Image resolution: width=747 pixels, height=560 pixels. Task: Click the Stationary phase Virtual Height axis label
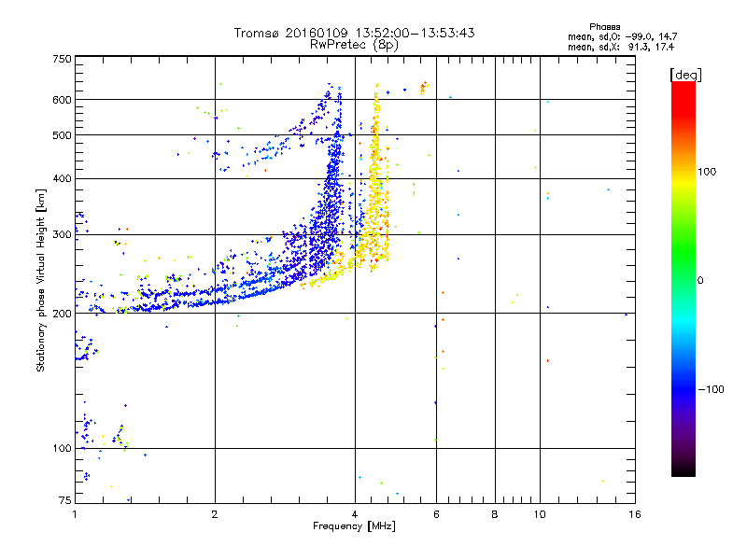[41, 280]
